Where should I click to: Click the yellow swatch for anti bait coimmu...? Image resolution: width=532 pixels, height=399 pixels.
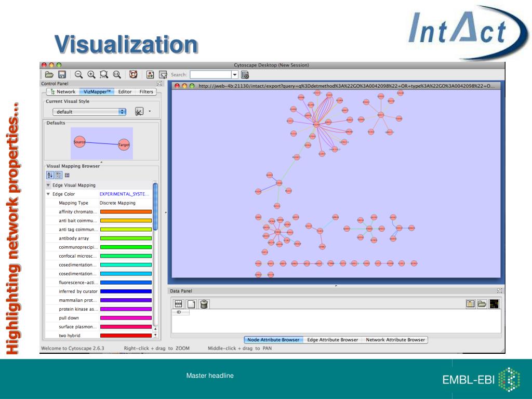(x=126, y=220)
